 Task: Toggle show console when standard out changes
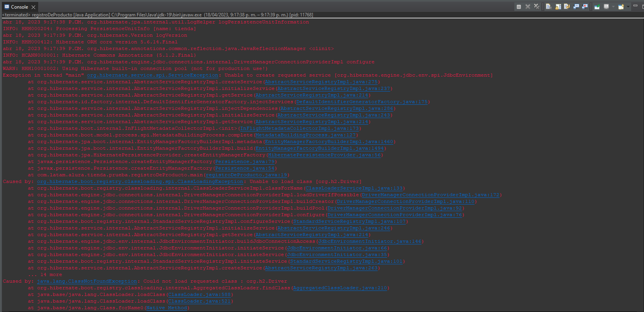576,7
